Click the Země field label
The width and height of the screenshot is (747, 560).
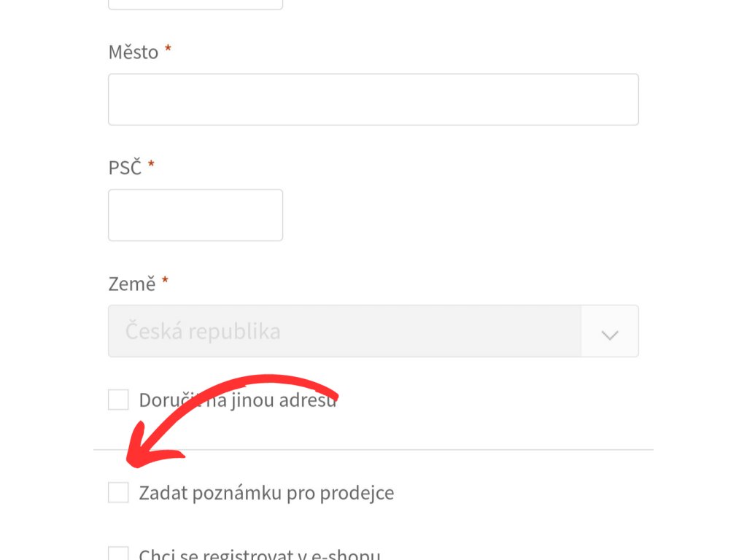coord(131,284)
